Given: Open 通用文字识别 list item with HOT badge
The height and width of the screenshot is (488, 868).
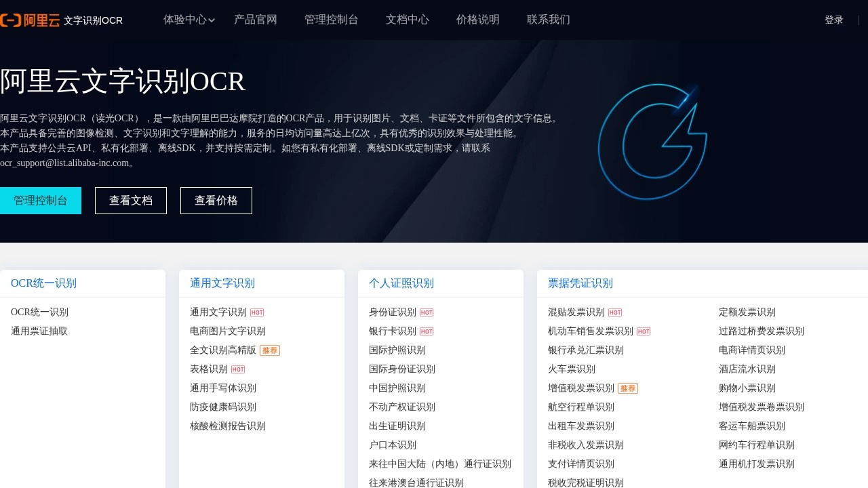Looking at the screenshot, I should click(x=218, y=312).
